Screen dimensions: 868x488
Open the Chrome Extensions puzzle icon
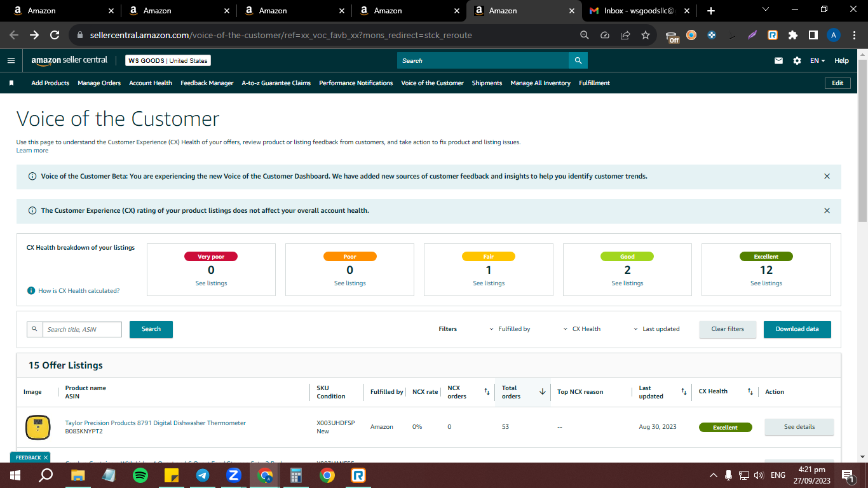(x=793, y=35)
